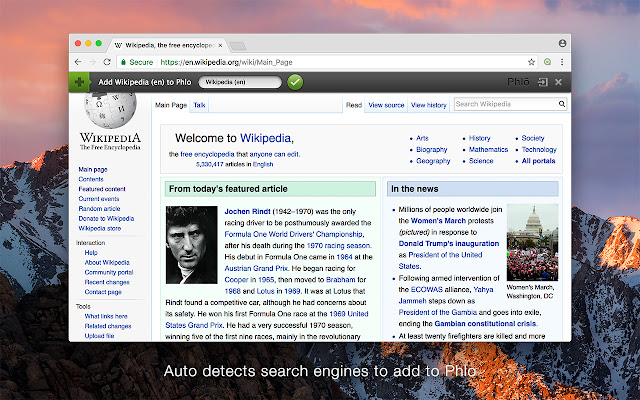The width and height of the screenshot is (640, 400).
Task: Click the Search Wikipedia input field
Action: pos(506,104)
